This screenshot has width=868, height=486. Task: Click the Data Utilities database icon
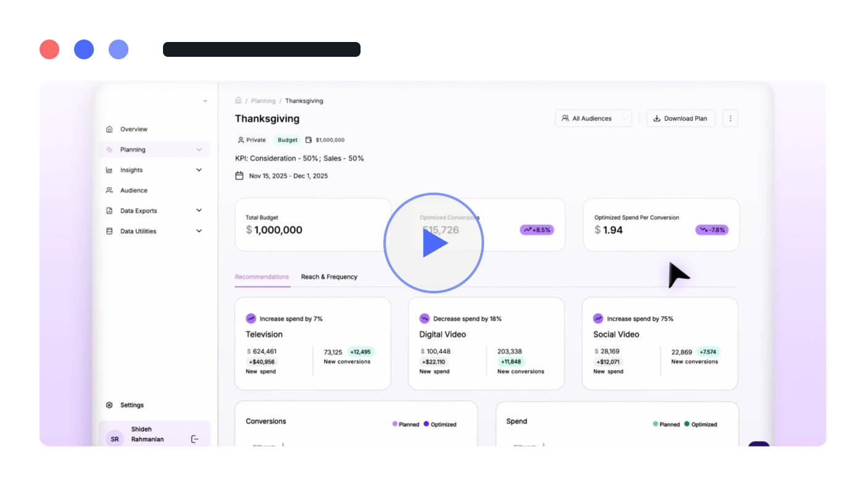[x=109, y=231]
